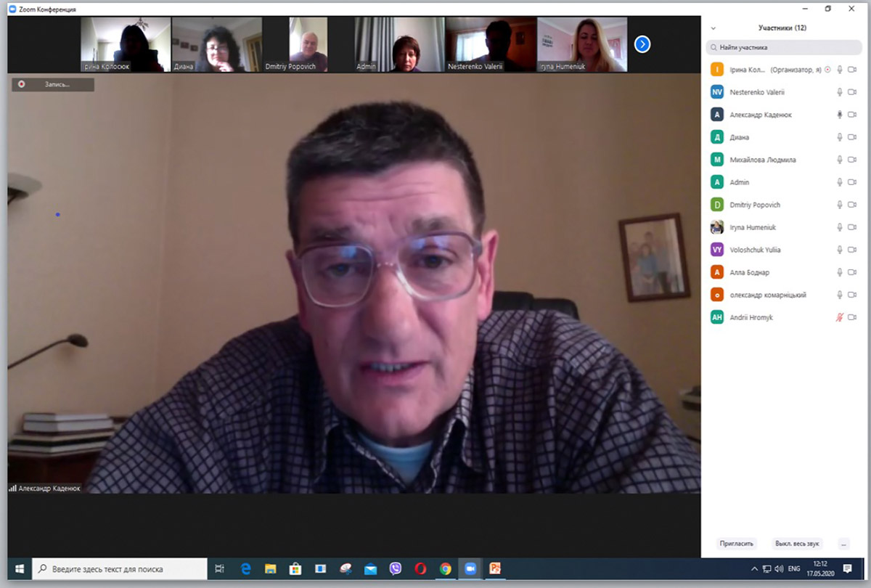Screen dimensions: 871x588
Task: Select Михайлова Людмила in the participants list
Action: pyautogui.click(x=762, y=160)
